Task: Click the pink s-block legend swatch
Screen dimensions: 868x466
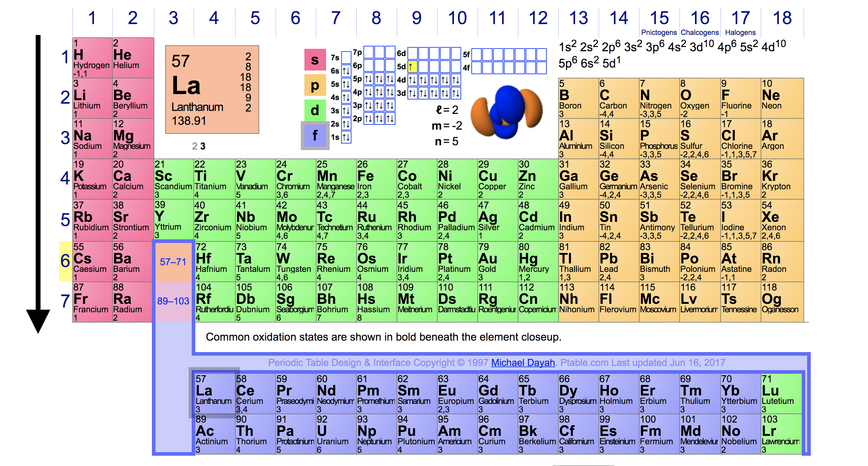Action: pos(315,60)
